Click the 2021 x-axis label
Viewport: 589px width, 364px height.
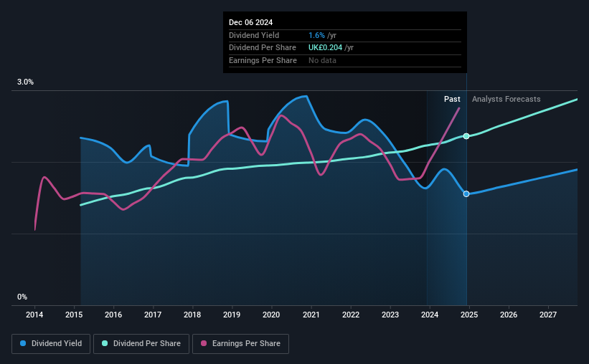pos(311,315)
